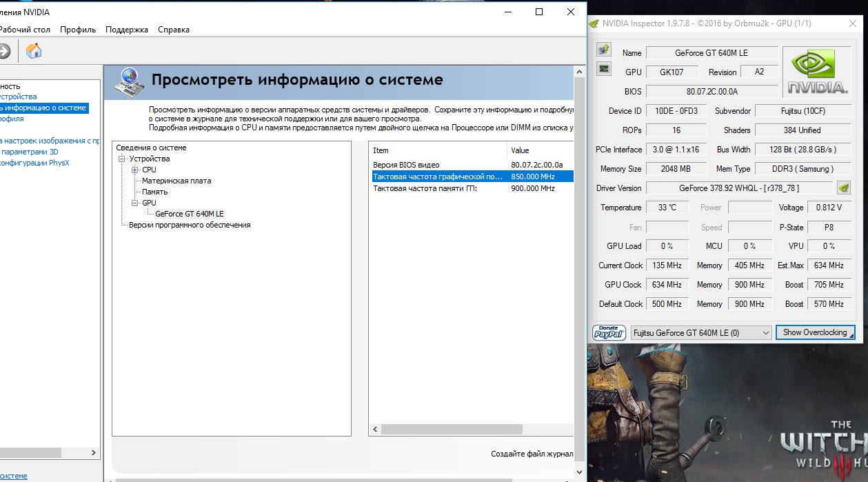Open настроек изображения sidebar link
The image size is (868, 482).
[50, 141]
